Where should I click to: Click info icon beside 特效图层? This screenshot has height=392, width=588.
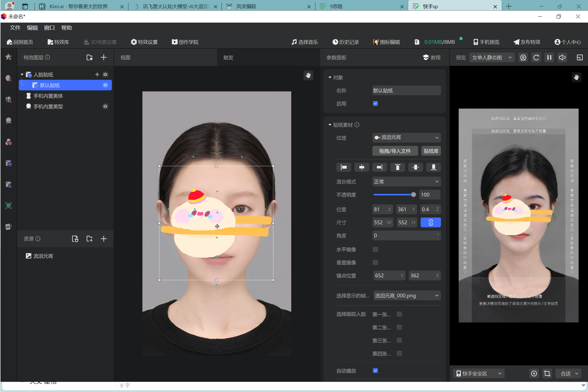point(47,57)
